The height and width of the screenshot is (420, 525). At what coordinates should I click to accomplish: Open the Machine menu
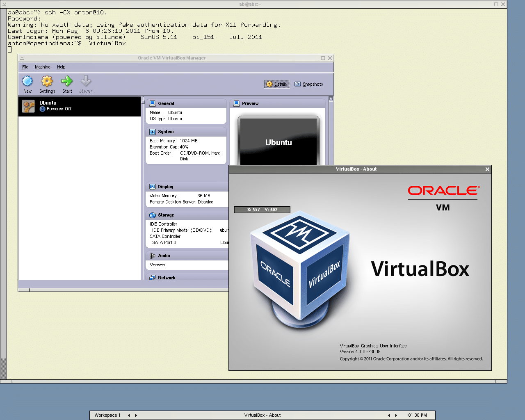[x=43, y=67]
